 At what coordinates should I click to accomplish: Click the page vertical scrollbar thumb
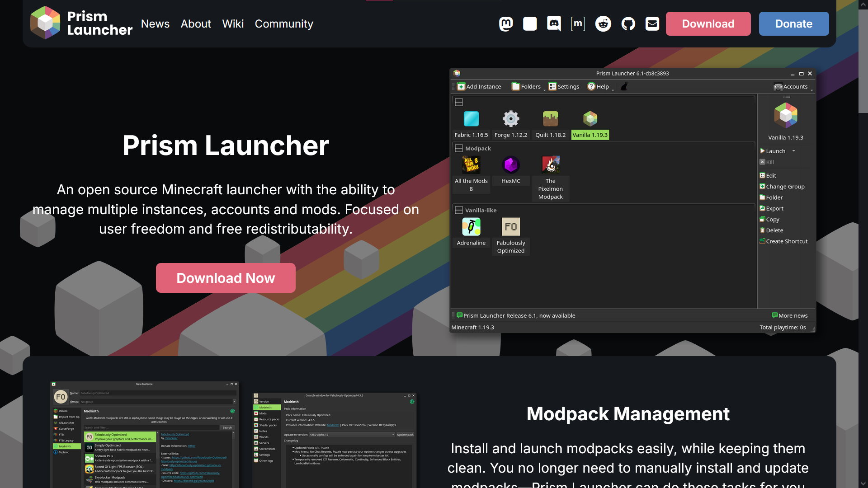pyautogui.click(x=863, y=61)
